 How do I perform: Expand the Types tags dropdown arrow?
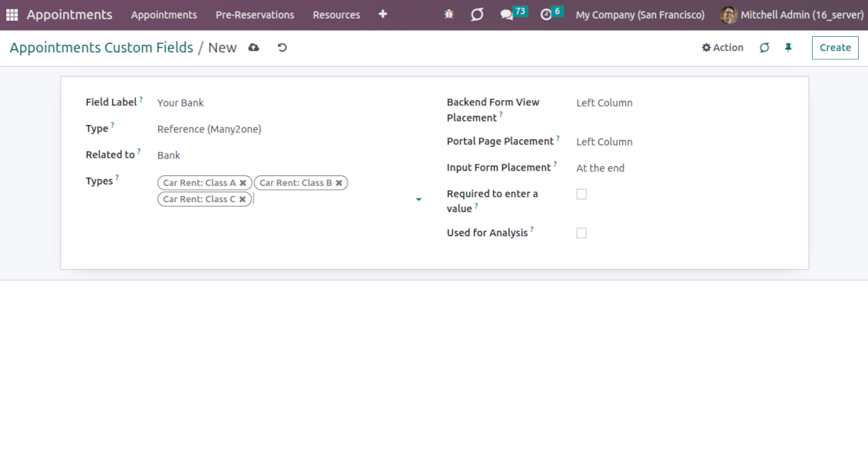pyautogui.click(x=419, y=200)
